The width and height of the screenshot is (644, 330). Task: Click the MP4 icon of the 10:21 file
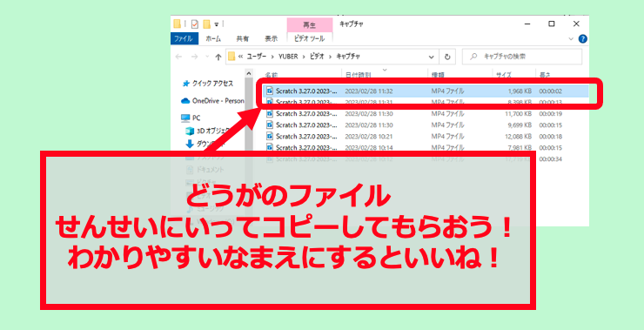coord(270,136)
